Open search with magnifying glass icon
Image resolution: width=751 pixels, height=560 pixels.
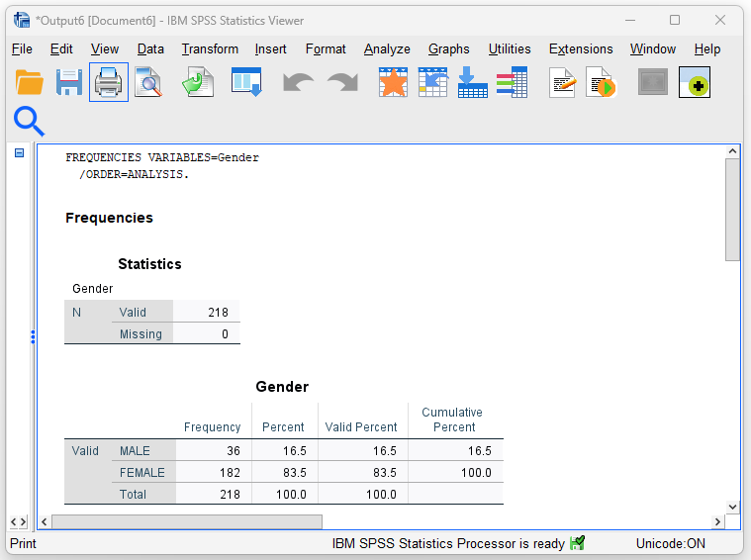coord(30,121)
